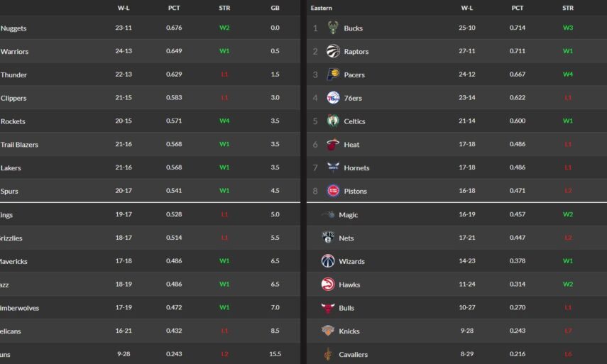This screenshot has height=364, width=607.
Task: Open the Nuggets team link
Action: click(x=13, y=28)
